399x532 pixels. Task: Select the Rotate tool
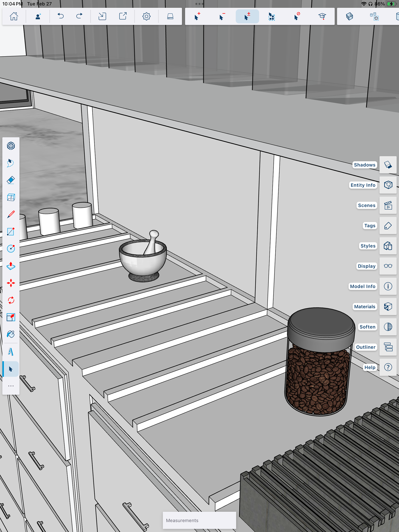pos(11,300)
